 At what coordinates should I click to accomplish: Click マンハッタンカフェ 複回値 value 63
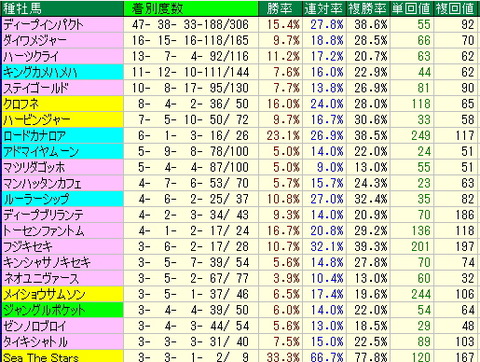[x=468, y=183]
